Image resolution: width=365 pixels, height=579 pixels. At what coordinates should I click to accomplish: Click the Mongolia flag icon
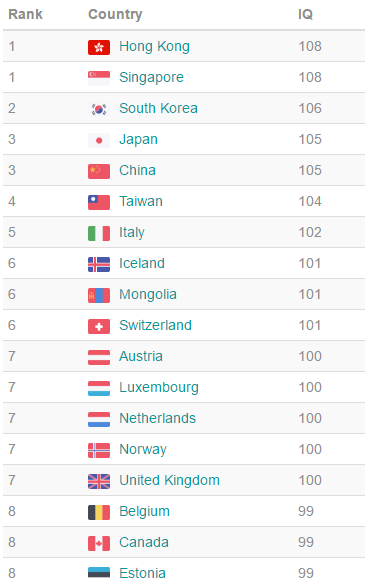[99, 295]
